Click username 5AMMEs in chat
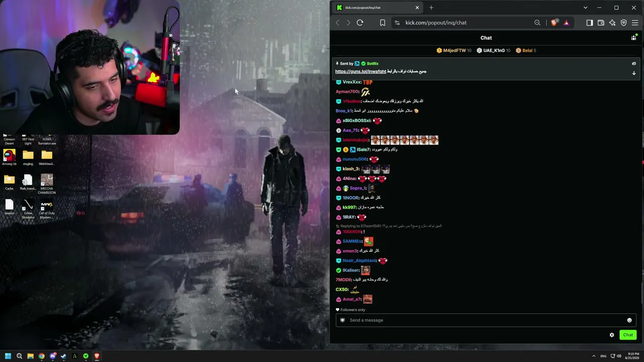This screenshot has height=362, width=644. (352, 241)
